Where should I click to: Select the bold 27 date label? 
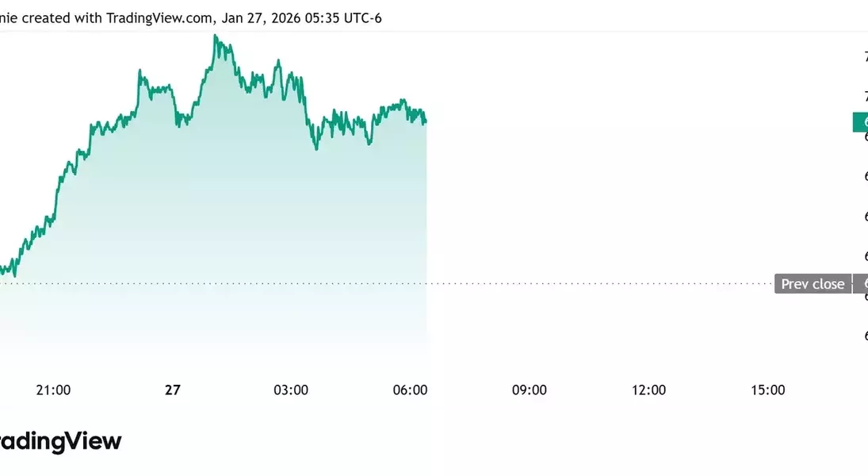click(172, 390)
